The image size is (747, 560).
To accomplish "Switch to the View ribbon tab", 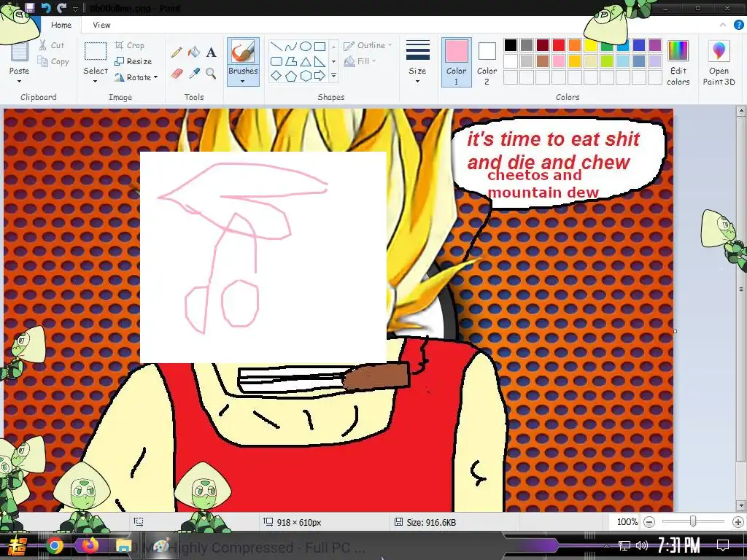I will (101, 26).
